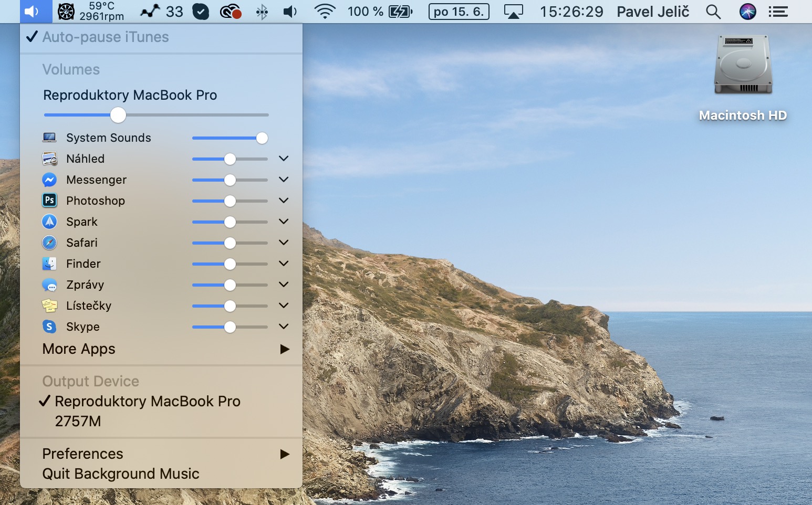The width and height of the screenshot is (812, 505).
Task: Open the Bluetooth menu bar icon
Action: pos(262,11)
